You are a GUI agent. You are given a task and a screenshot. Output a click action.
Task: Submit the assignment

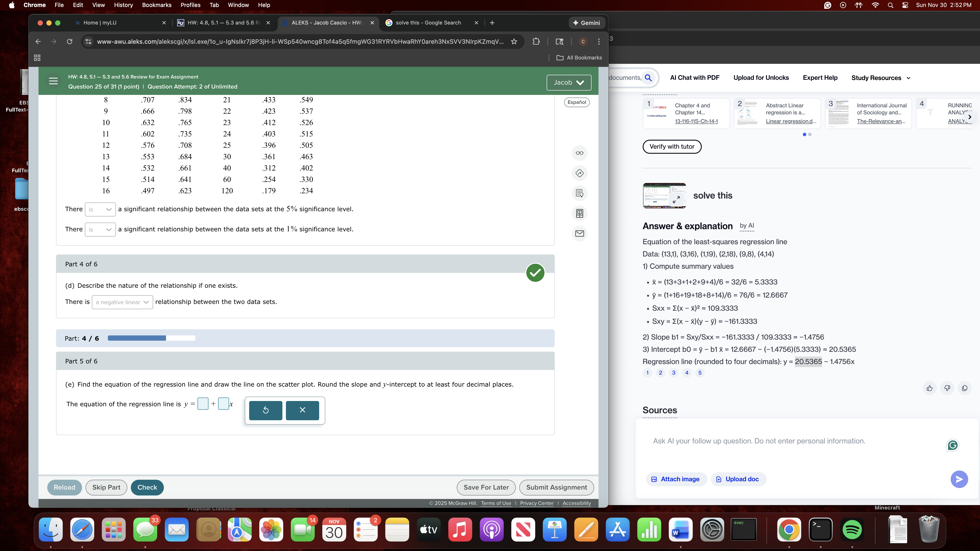click(x=556, y=487)
